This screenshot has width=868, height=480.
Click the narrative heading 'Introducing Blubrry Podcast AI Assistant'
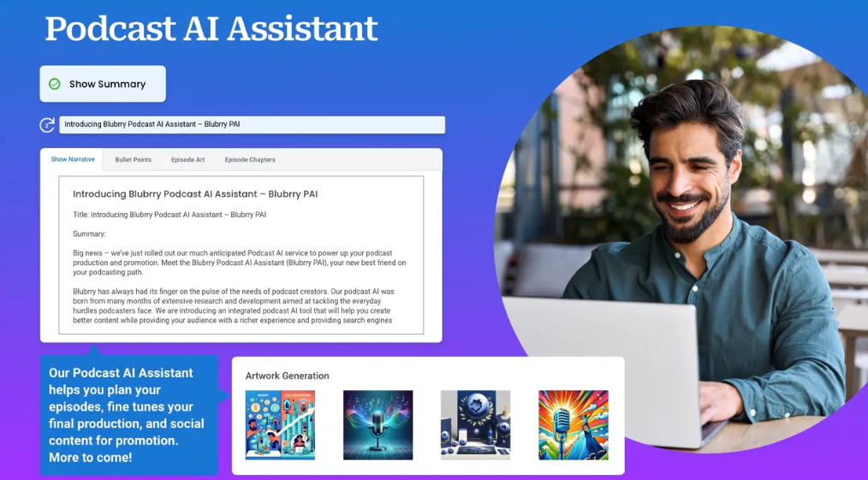(195, 194)
